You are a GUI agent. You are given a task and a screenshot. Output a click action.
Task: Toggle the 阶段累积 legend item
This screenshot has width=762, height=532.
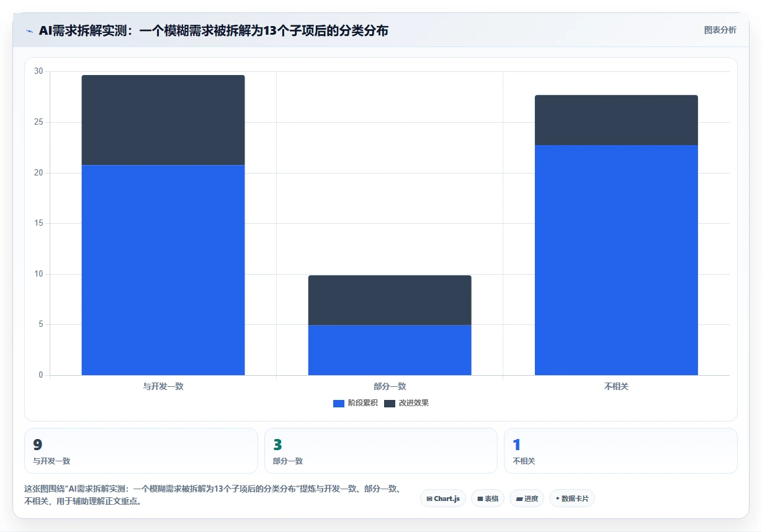click(x=355, y=403)
